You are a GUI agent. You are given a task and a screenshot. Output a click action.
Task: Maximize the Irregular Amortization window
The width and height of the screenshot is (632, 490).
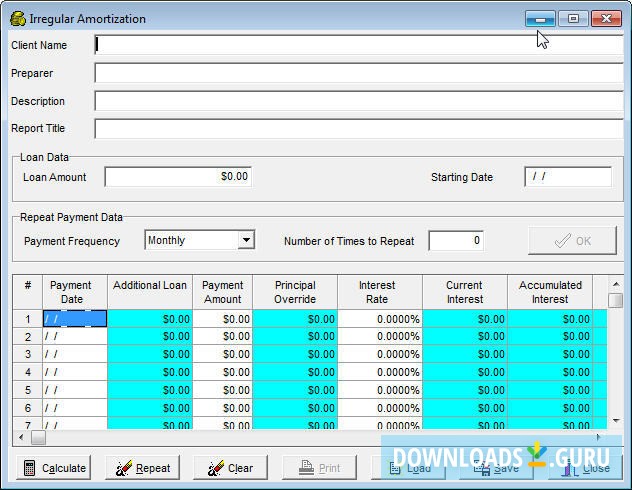pyautogui.click(x=573, y=19)
